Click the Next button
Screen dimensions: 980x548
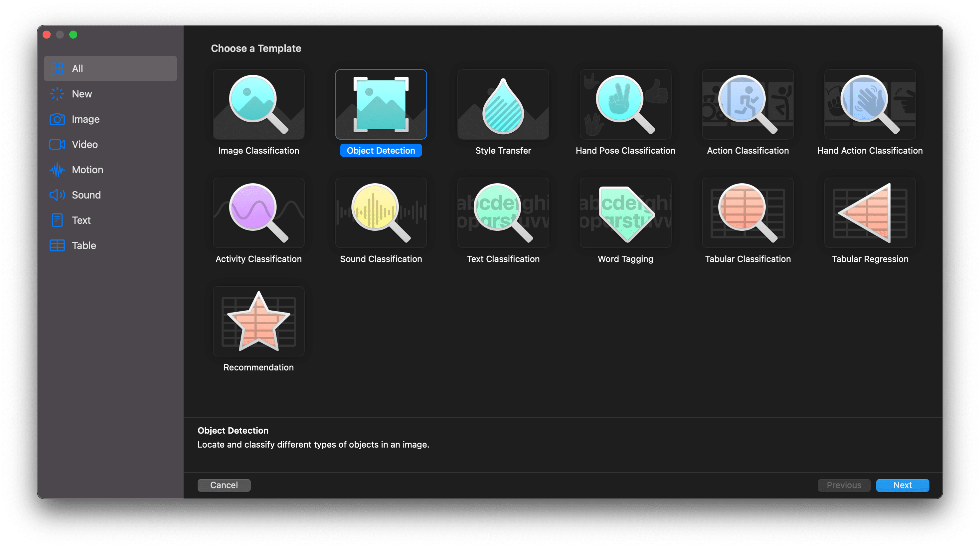point(902,485)
